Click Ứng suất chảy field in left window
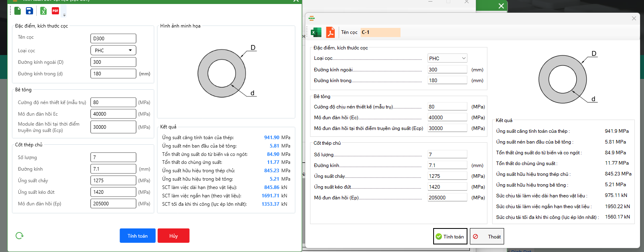This screenshot has width=644, height=252. tap(113, 180)
